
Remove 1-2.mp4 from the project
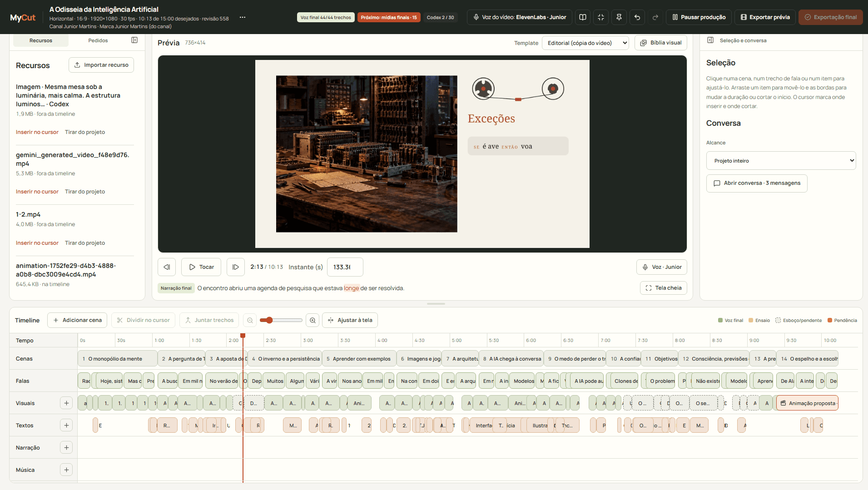[85, 243]
